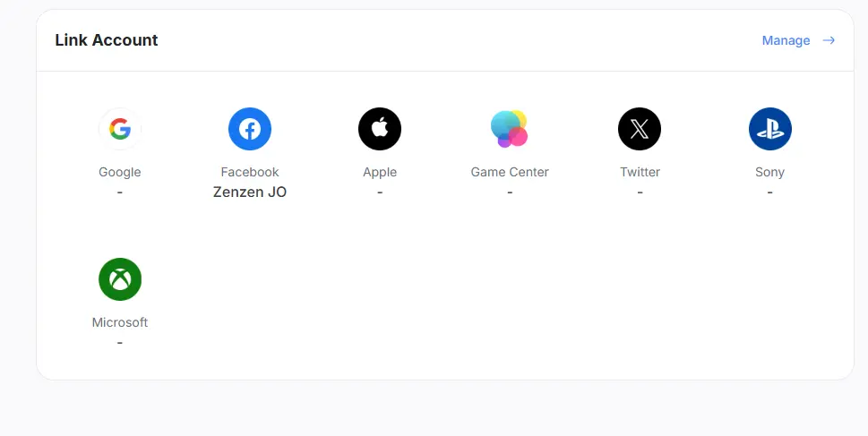868x436 pixels.
Task: Click the Google label text
Action: click(x=120, y=172)
